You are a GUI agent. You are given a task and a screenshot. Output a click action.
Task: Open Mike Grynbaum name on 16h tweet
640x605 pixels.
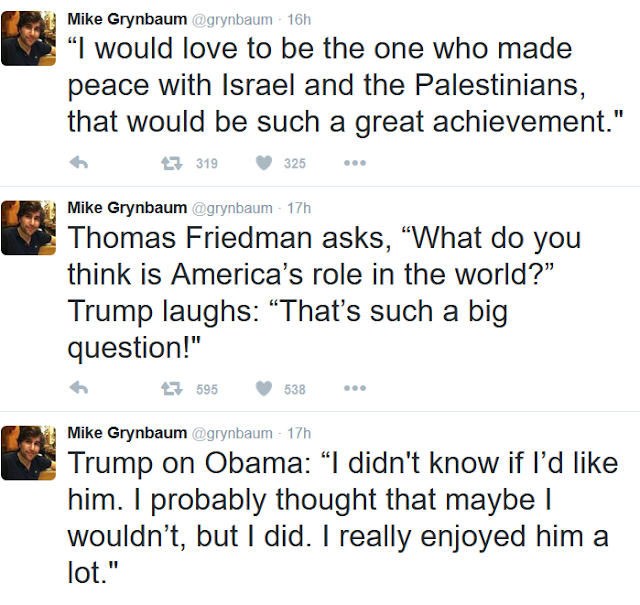(127, 19)
